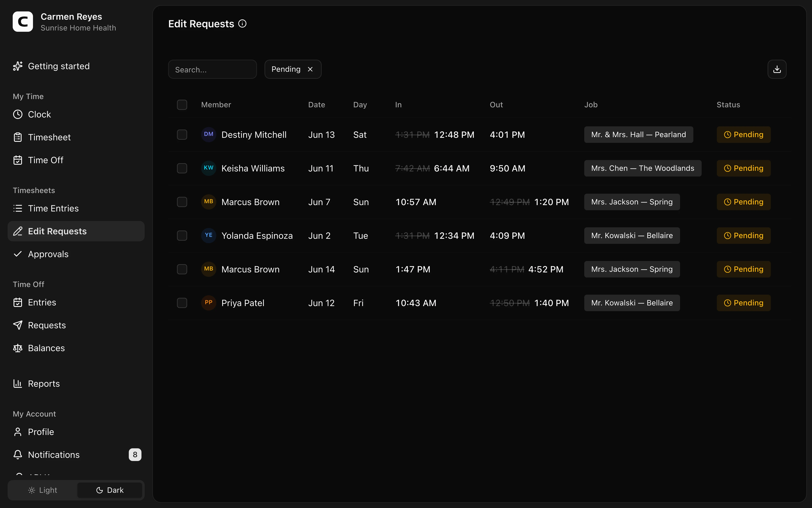Click Mrs. Chen — The Woodlands job tag
Screen dimensions: 812x508
click(643, 168)
